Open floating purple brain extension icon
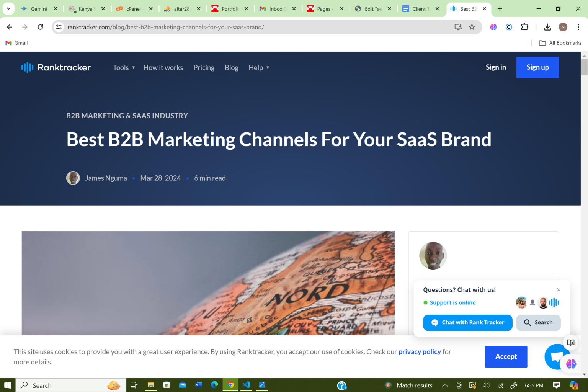This screenshot has height=392, width=588. [571, 364]
